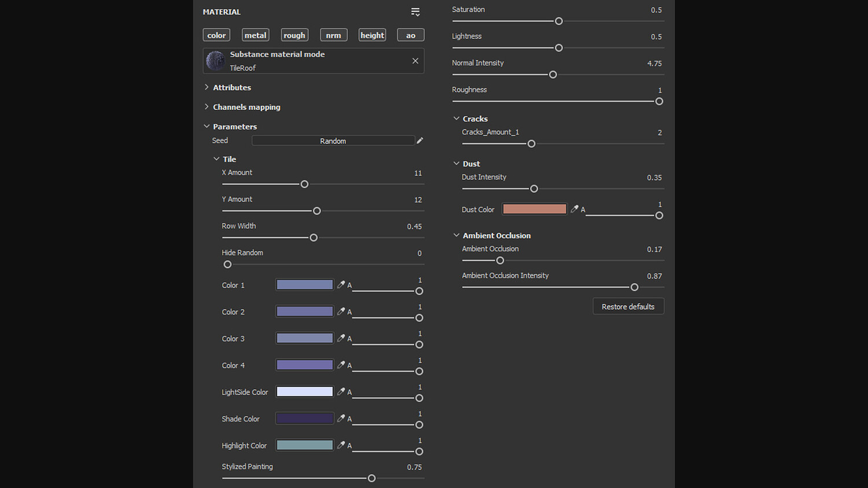868x488 pixels.
Task: Toggle the color channel button
Action: click(216, 35)
